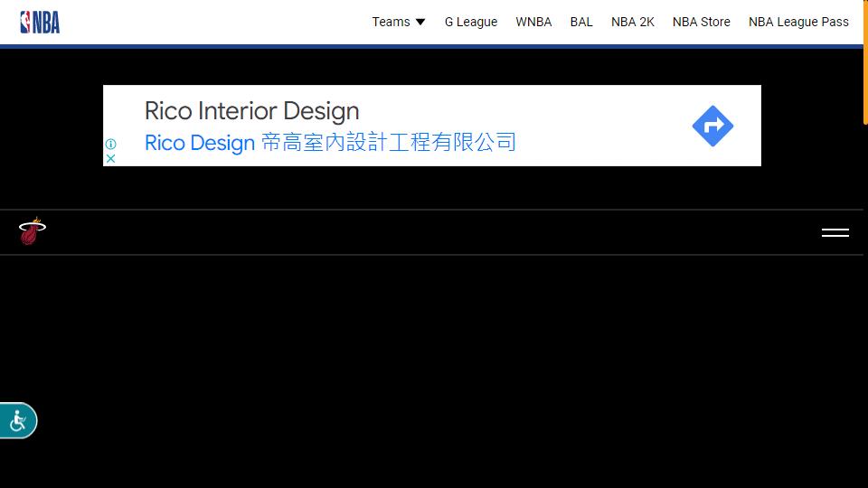Image resolution: width=868 pixels, height=488 pixels.
Task: Navigate to NBA League Pass
Action: pyautogui.click(x=798, y=22)
